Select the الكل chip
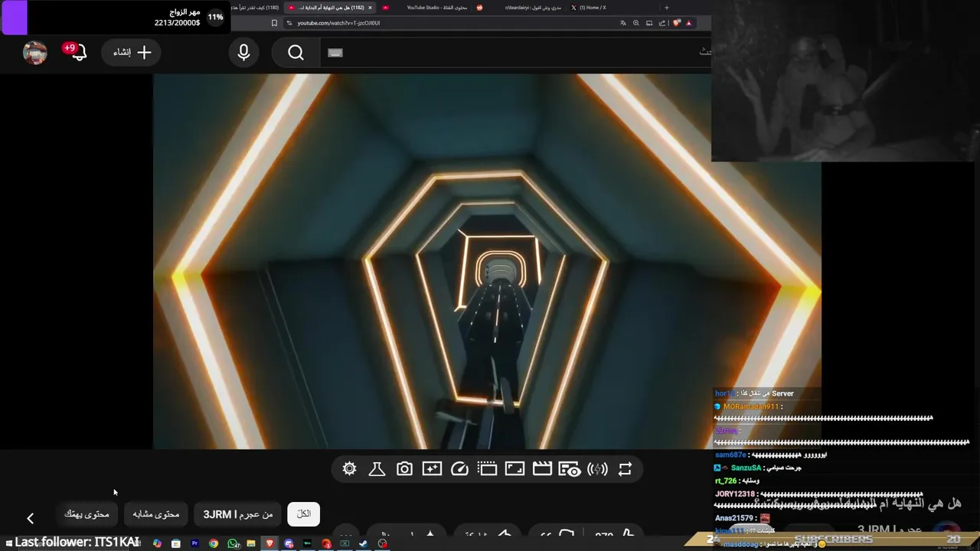This screenshot has height=551, width=980. pyautogui.click(x=303, y=514)
